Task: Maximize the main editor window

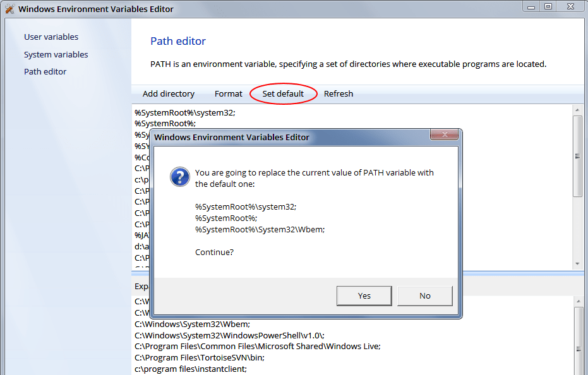Action: (548, 7)
